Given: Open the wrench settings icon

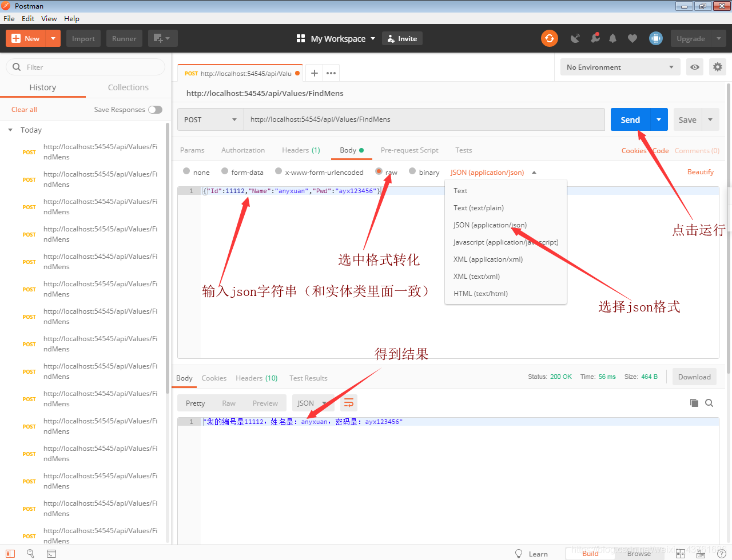Looking at the screenshot, I should coord(595,38).
